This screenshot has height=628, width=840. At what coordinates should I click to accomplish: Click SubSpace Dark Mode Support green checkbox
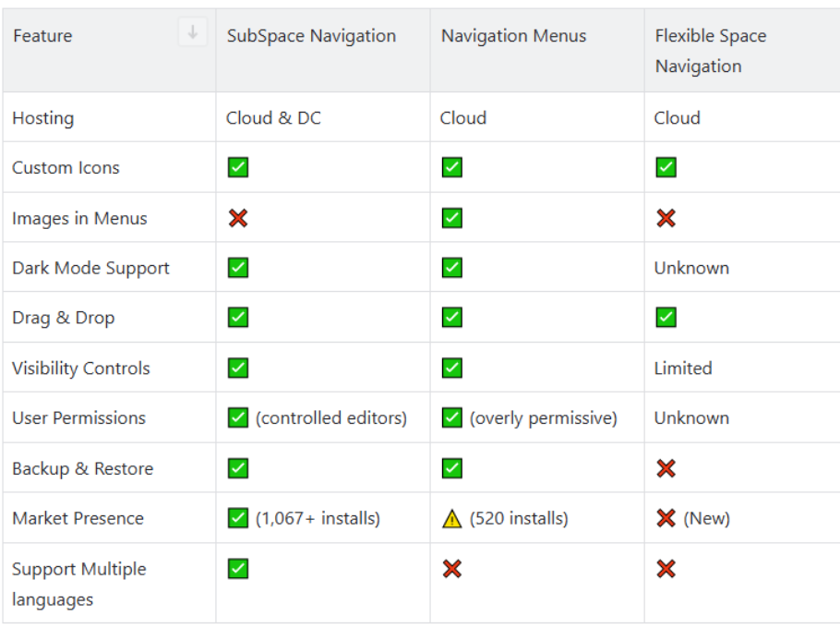(x=238, y=268)
